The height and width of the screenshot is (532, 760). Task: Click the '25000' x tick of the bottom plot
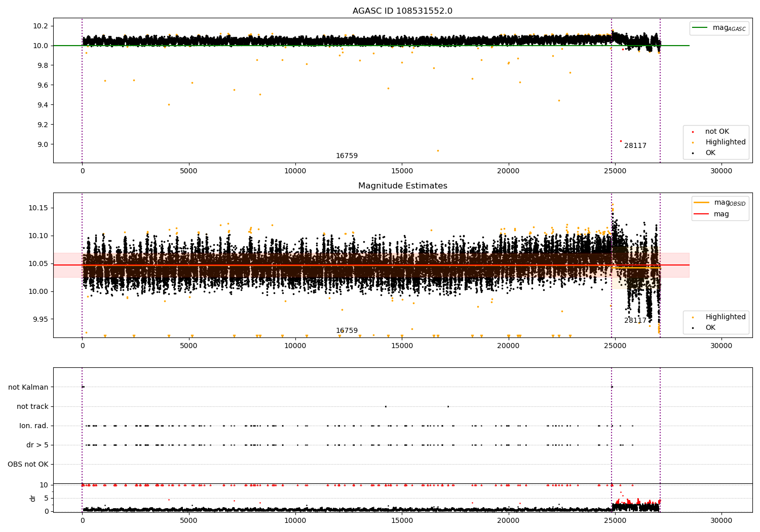pos(615,520)
